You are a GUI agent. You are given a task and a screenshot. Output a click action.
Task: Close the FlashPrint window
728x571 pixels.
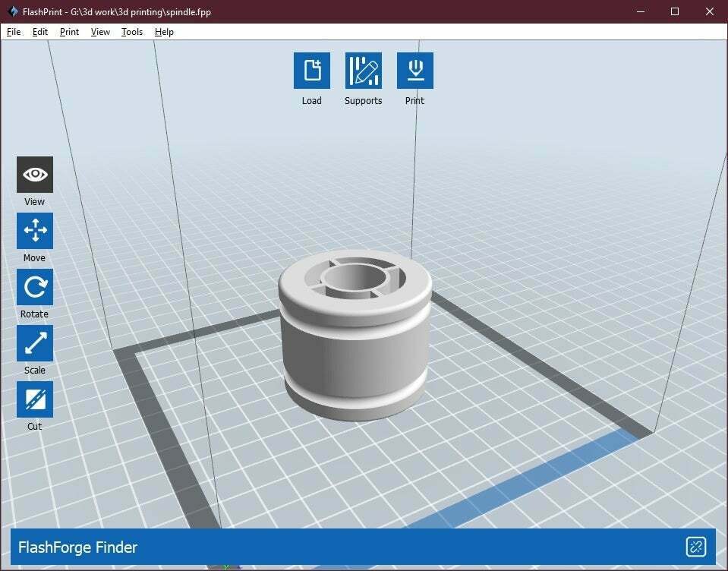point(710,11)
